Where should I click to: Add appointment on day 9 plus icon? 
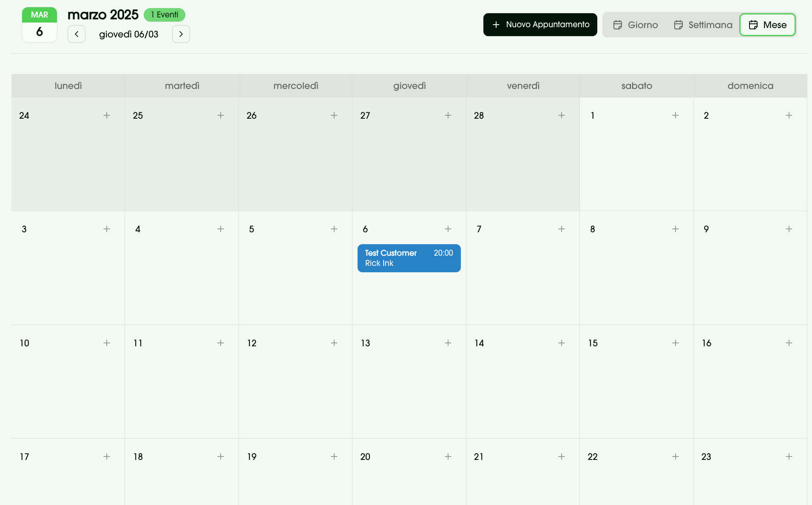pyautogui.click(x=789, y=229)
